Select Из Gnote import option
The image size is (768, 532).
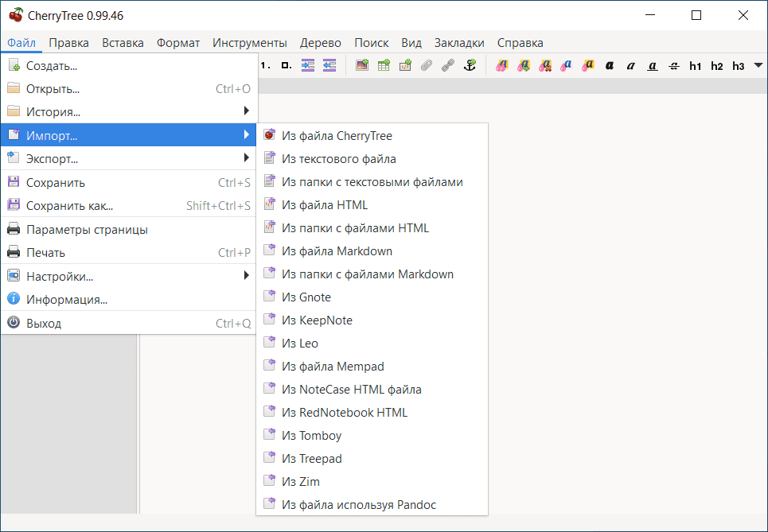(x=372, y=297)
